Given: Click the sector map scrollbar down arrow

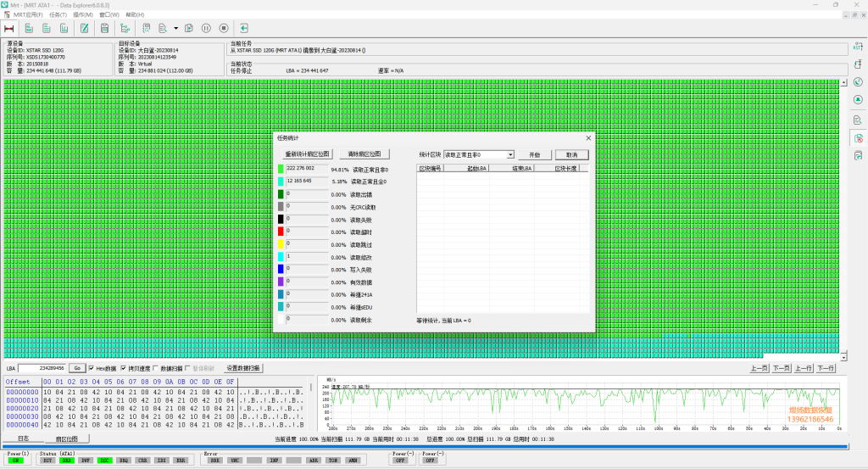Looking at the screenshot, I should pyautogui.click(x=843, y=357).
